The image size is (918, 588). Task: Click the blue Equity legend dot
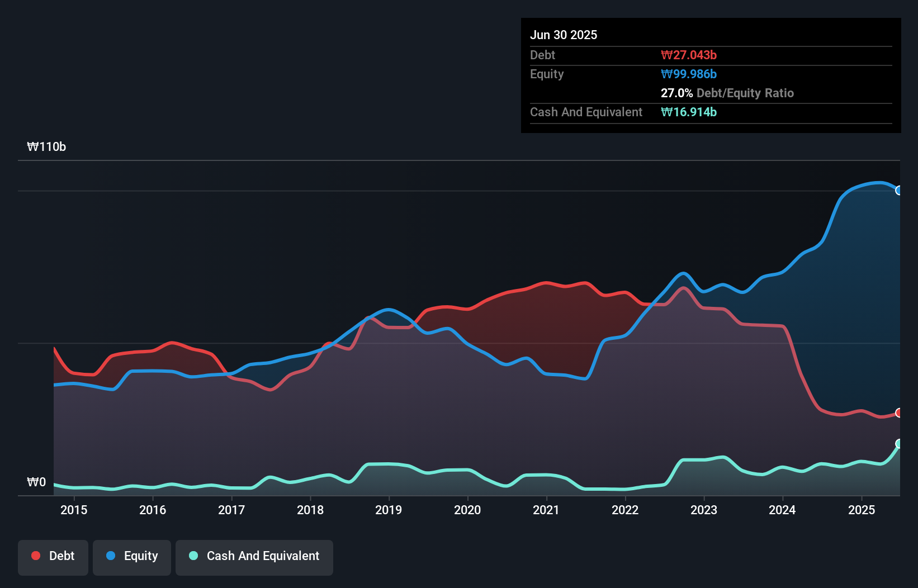tap(111, 556)
